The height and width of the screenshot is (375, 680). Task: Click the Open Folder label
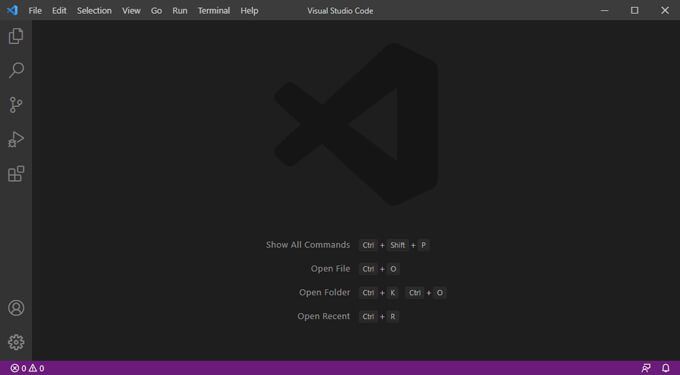pos(324,293)
